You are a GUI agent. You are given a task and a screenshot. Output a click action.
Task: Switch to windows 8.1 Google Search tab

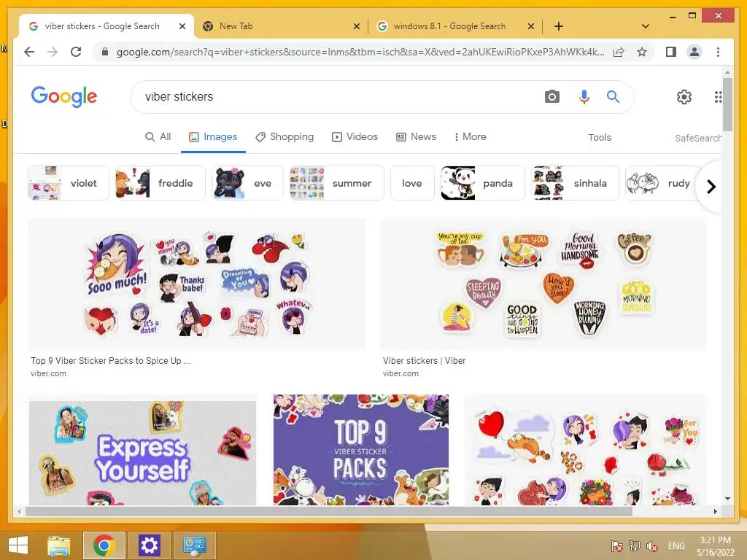click(x=455, y=26)
